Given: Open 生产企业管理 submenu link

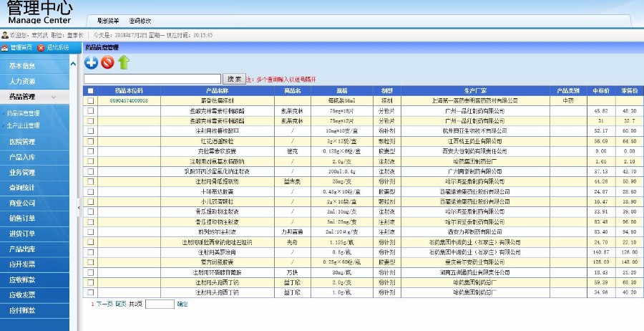Looking at the screenshot, I should [24, 126].
